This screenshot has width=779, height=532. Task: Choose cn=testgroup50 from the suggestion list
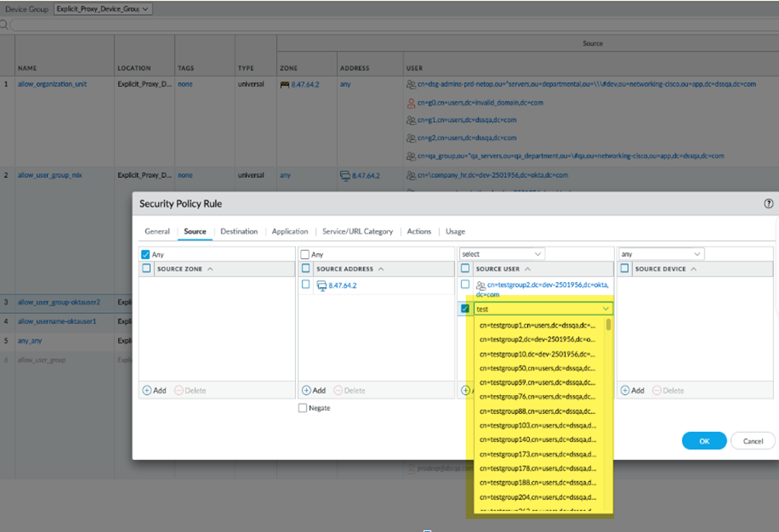pos(538,368)
